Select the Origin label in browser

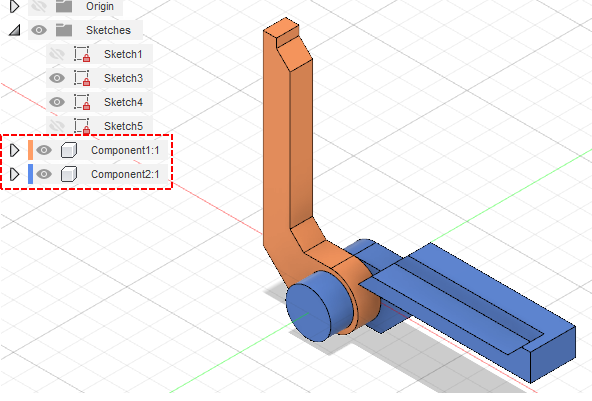[x=100, y=6]
